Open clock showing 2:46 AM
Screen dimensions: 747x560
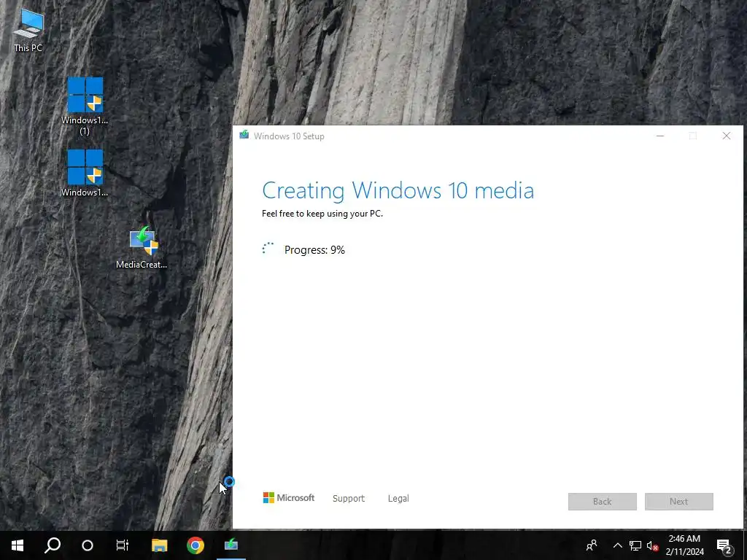tap(684, 545)
